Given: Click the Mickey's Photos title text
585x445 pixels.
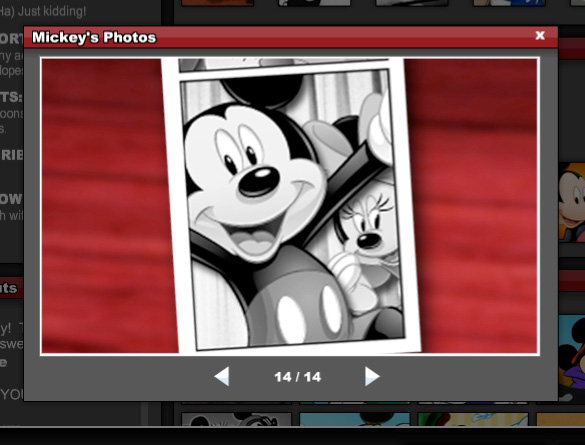Looking at the screenshot, I should (94, 38).
